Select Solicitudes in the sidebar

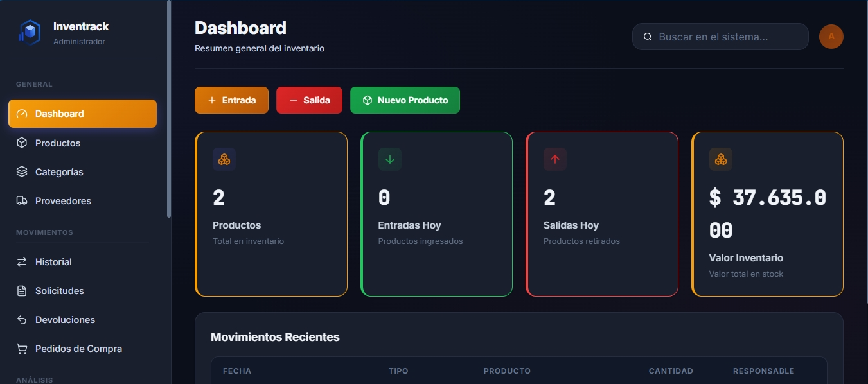(x=82, y=290)
